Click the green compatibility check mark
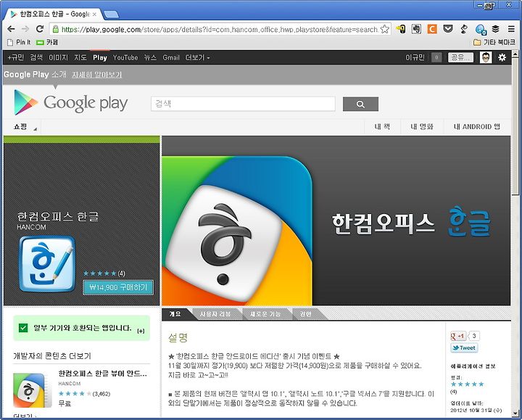522x420 pixels. 23,328
